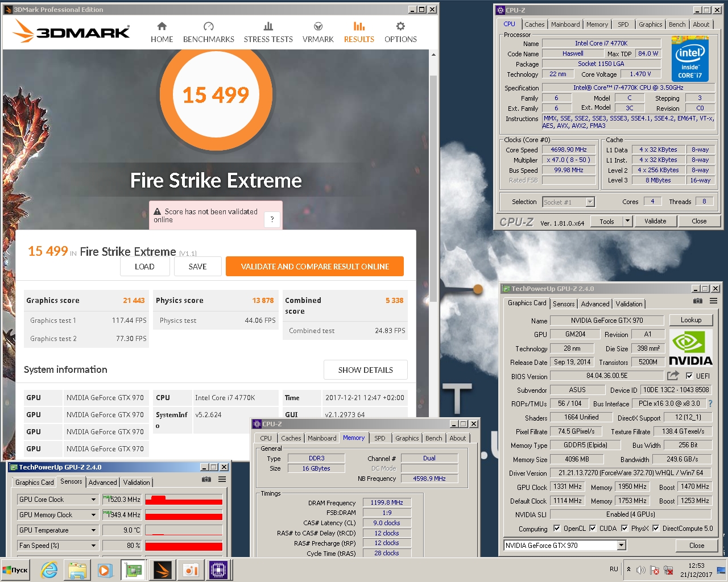Open Bench tab in top CPU-Z window

pos(677,24)
